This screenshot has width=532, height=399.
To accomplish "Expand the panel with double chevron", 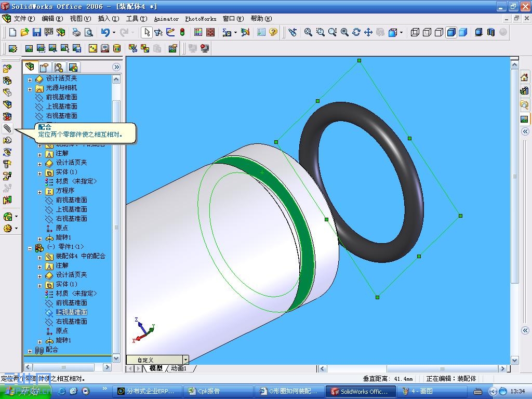I will [116, 67].
